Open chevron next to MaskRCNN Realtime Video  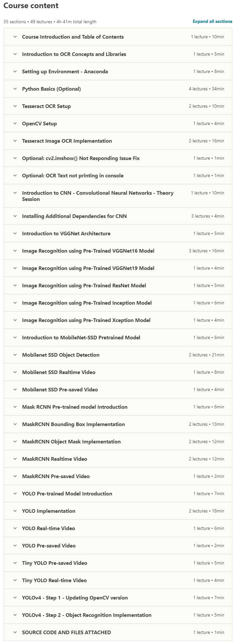(15, 459)
